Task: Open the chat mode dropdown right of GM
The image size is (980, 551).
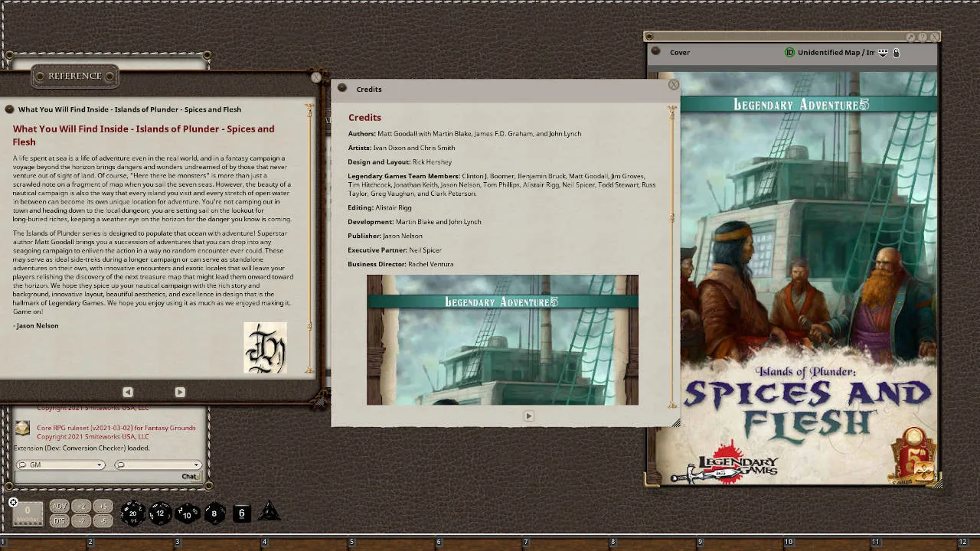Action: click(x=158, y=465)
